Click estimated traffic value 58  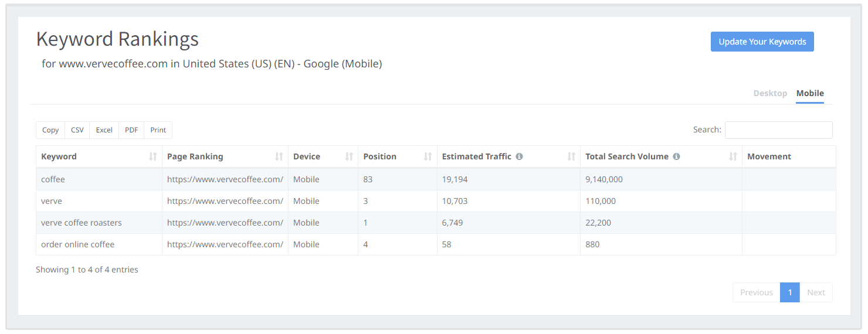(x=447, y=244)
